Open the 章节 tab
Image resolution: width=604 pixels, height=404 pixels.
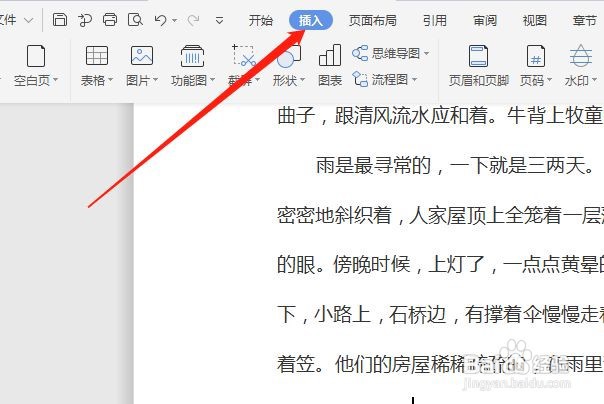(585, 20)
